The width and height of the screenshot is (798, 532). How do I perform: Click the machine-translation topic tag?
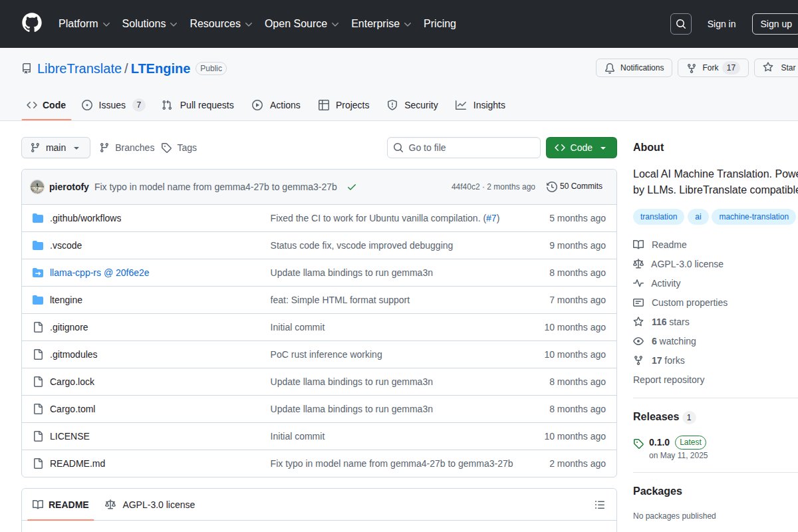pos(753,216)
